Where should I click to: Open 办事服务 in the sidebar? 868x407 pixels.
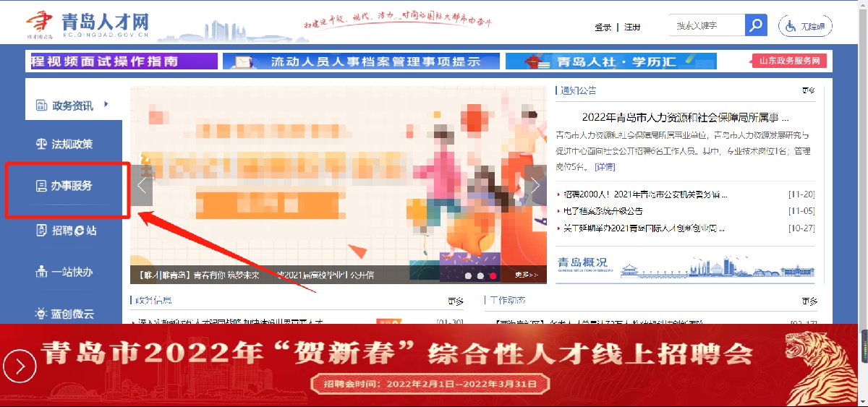click(x=73, y=187)
